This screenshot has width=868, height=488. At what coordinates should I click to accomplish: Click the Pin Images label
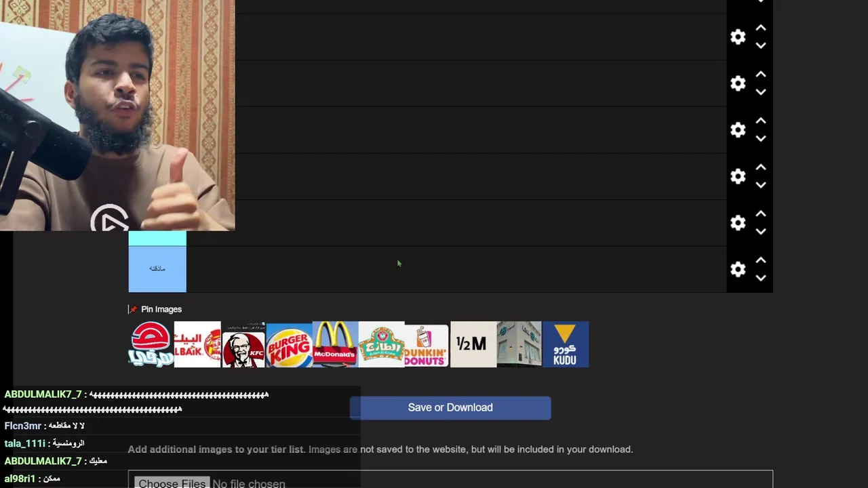161,309
